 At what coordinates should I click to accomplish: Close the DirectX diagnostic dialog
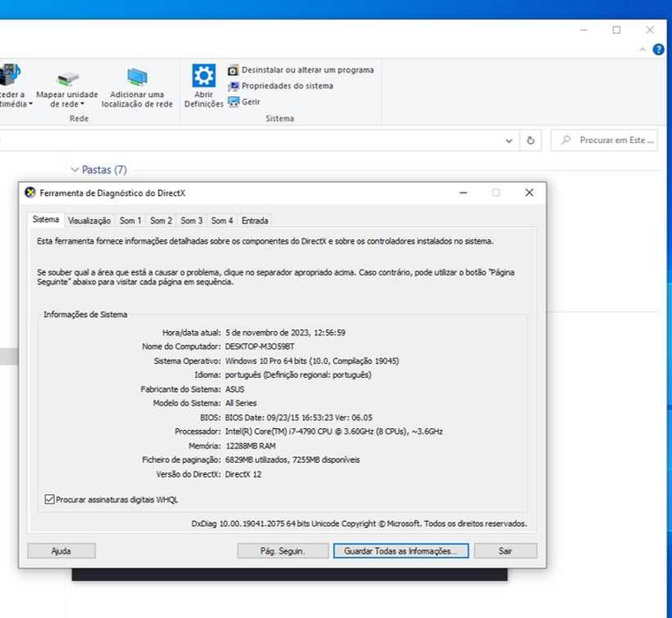point(529,192)
